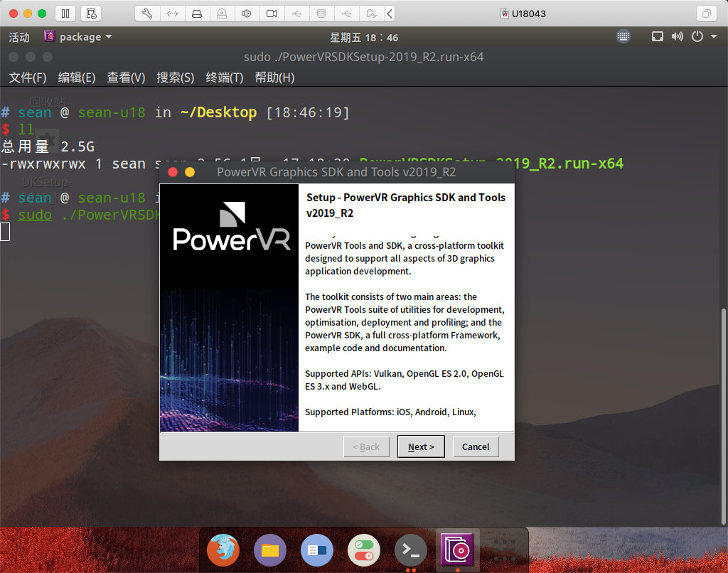Open the 查看(V) menu in terminal
The image size is (728, 573).
click(126, 77)
